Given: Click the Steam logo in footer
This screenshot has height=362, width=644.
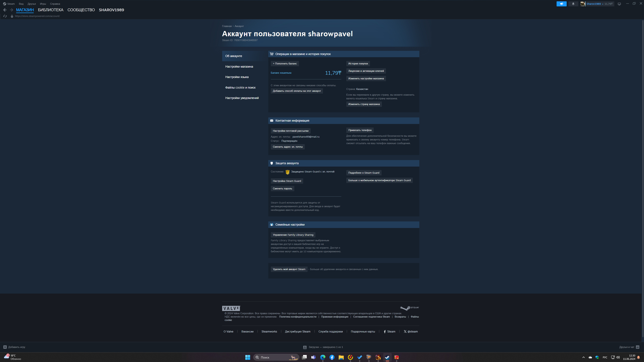Looking at the screenshot, I should tap(409, 308).
